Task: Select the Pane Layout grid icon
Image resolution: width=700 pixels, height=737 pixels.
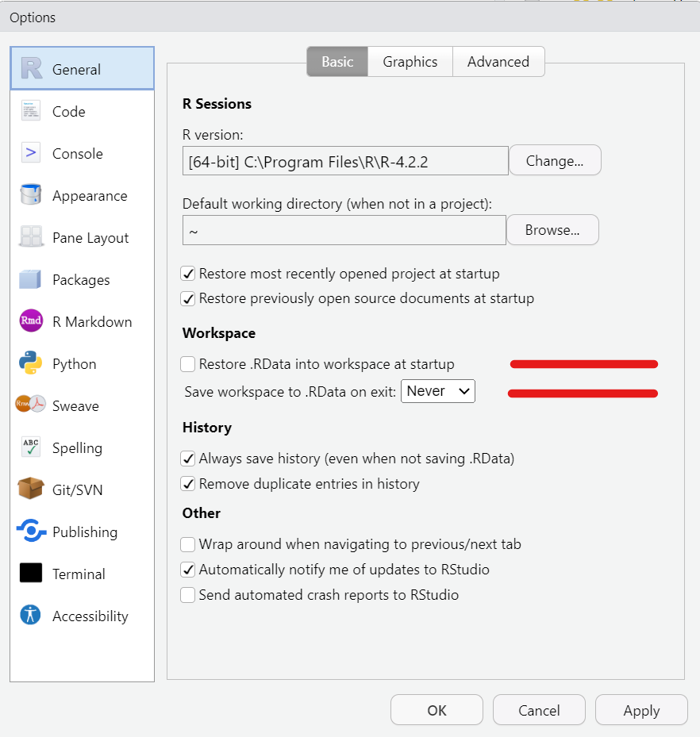Action: pyautogui.click(x=31, y=237)
